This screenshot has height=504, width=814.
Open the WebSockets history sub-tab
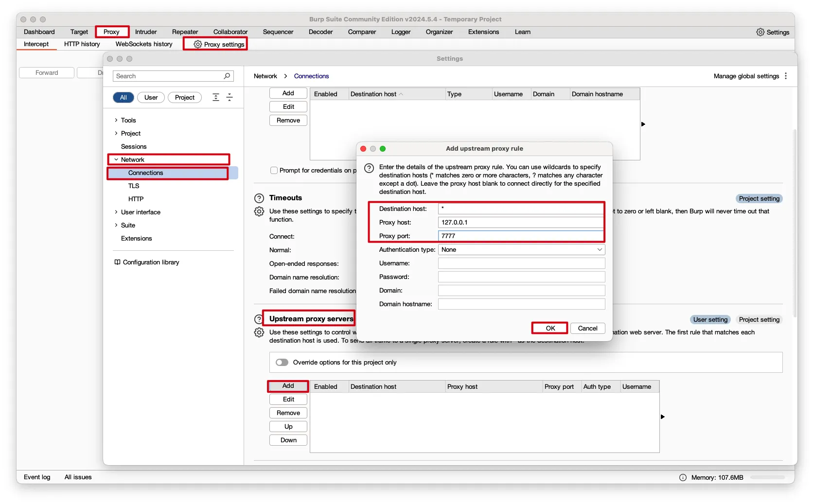point(144,44)
